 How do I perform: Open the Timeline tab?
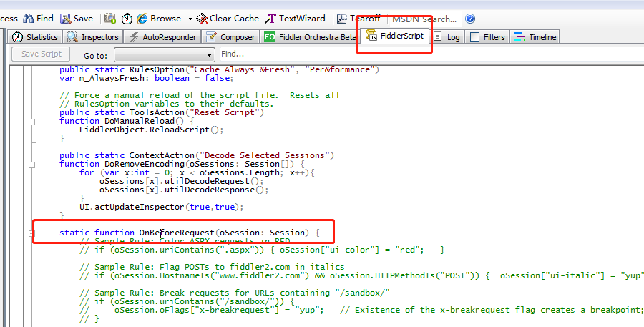point(535,37)
